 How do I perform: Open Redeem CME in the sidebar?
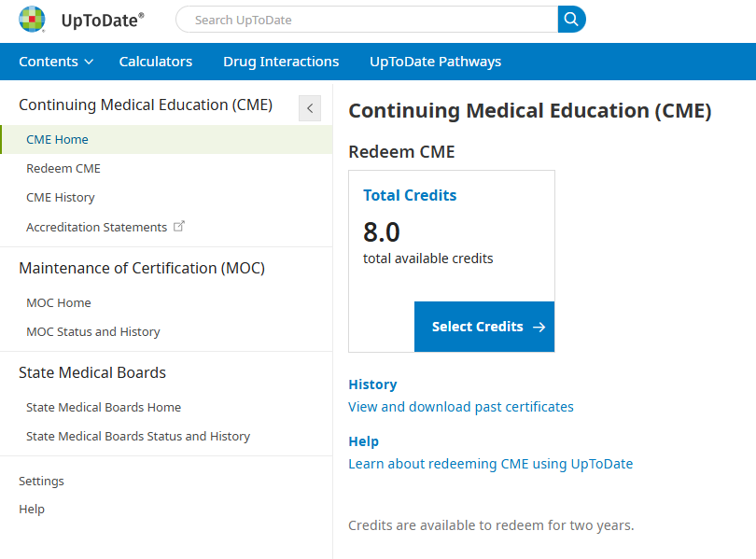(63, 169)
